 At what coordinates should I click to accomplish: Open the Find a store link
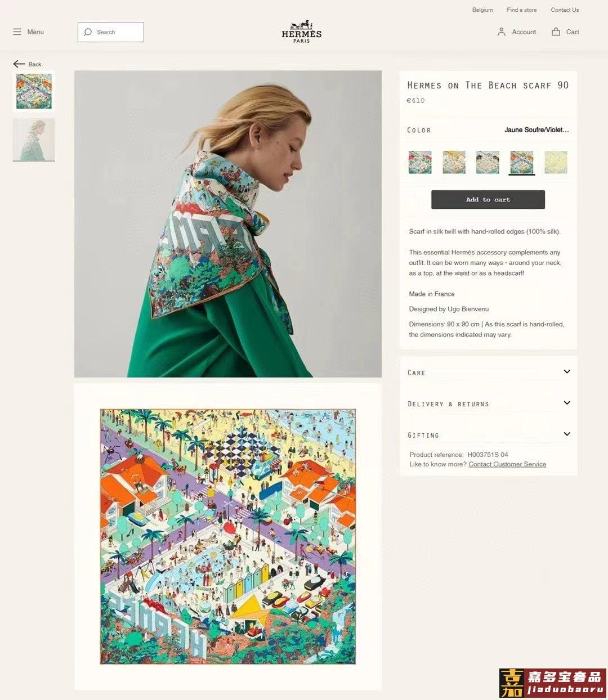(522, 10)
